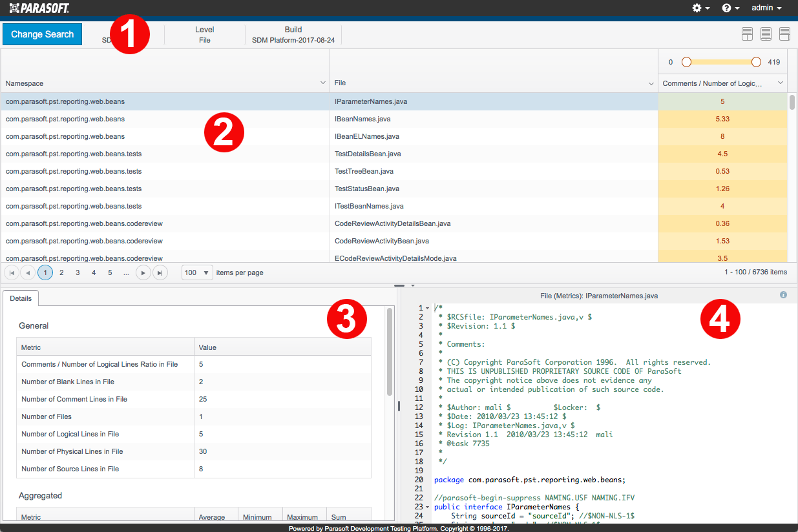Click the maximum handle of the ratio slider
The height and width of the screenshot is (532, 798).
[x=756, y=62]
